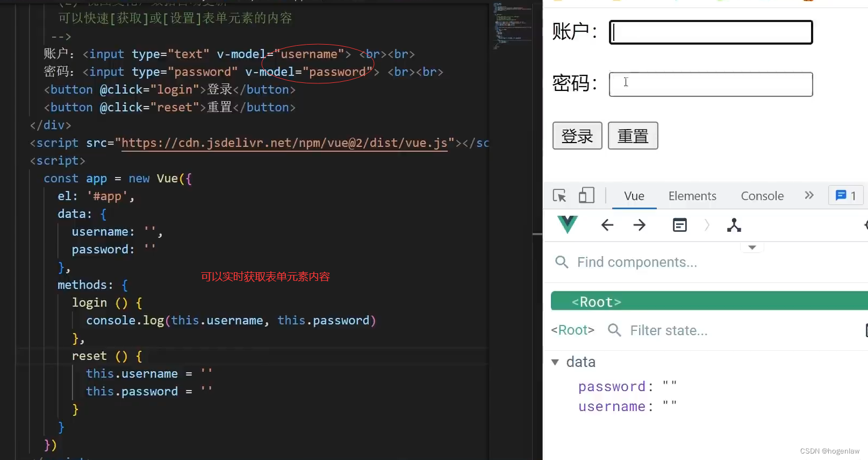The width and height of the screenshot is (868, 460).
Task: Click the 'login () {' code line
Action: click(107, 303)
